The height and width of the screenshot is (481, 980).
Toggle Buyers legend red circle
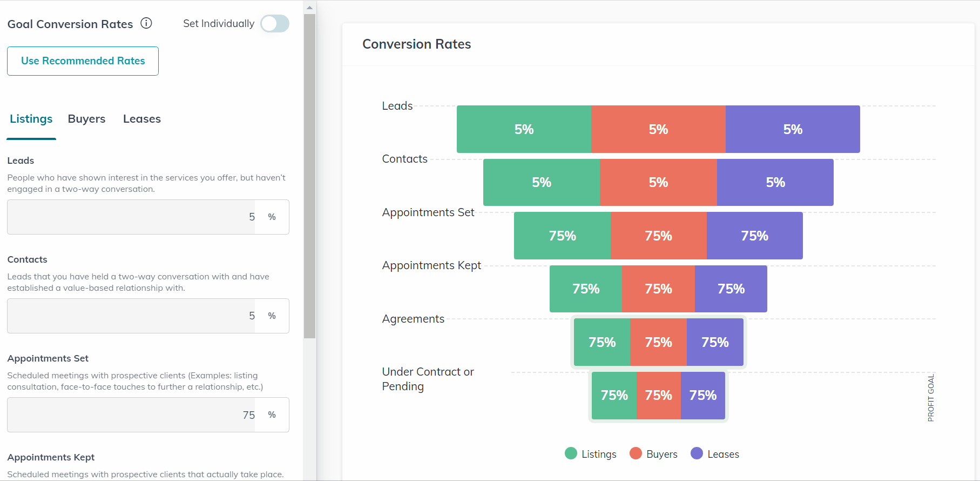(x=636, y=453)
